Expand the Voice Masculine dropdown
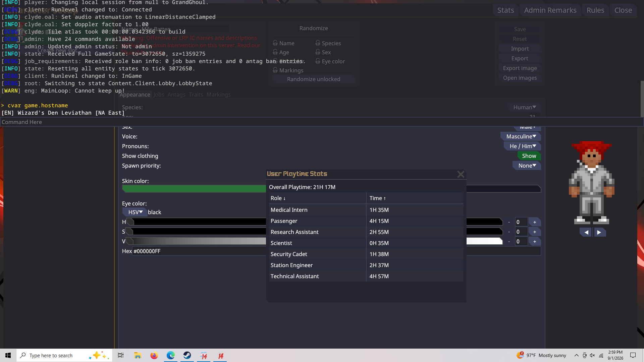This screenshot has height=362, width=644. tap(521, 136)
